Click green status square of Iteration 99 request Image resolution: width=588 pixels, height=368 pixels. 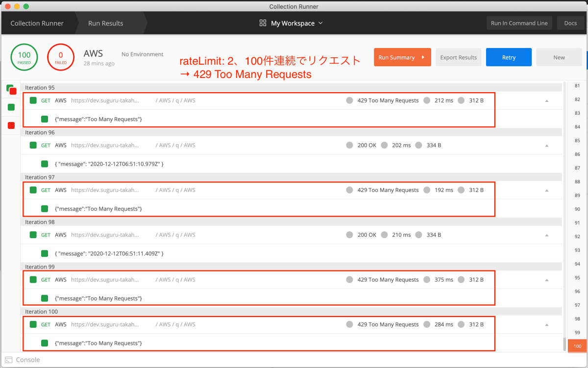tap(33, 280)
